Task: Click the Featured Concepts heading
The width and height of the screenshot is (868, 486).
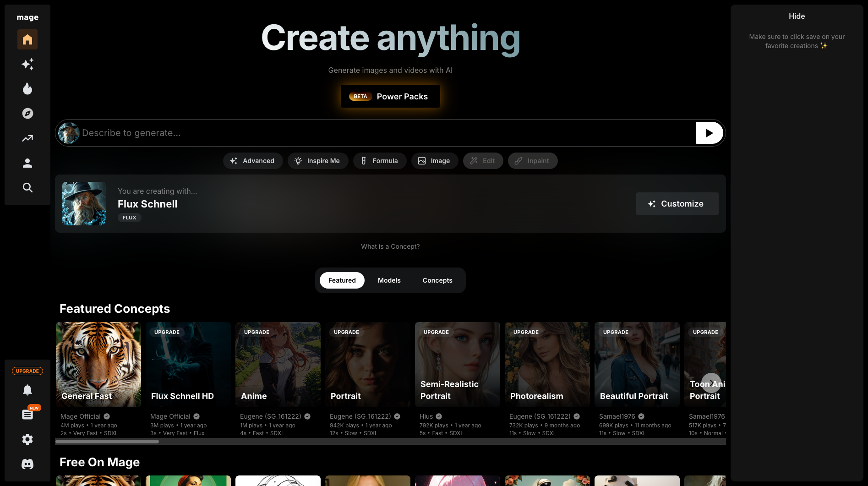Action: coord(115,309)
